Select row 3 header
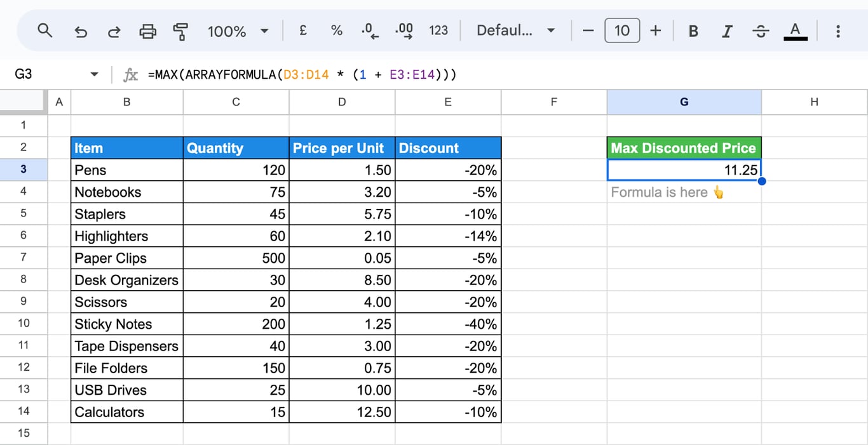 click(24, 169)
